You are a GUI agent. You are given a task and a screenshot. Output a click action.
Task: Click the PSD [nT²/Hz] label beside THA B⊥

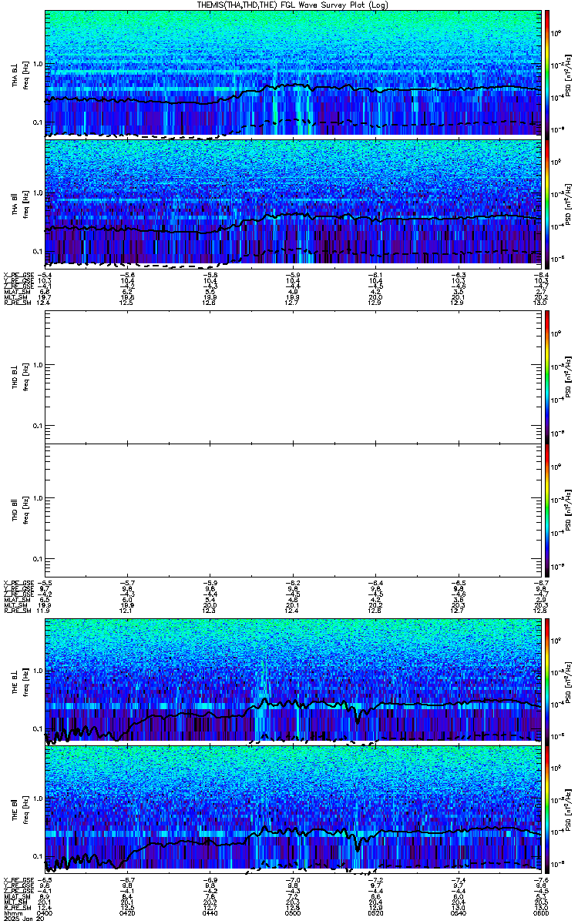pos(570,73)
